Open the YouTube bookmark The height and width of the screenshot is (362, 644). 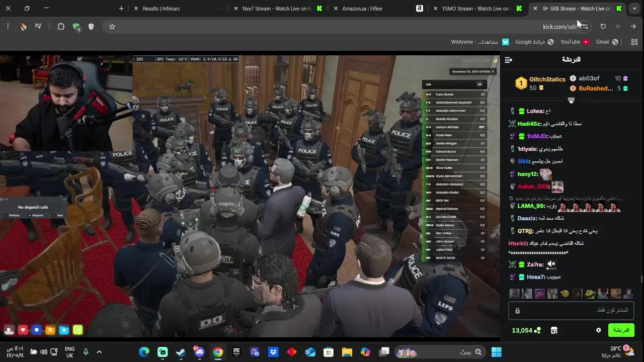[575, 42]
